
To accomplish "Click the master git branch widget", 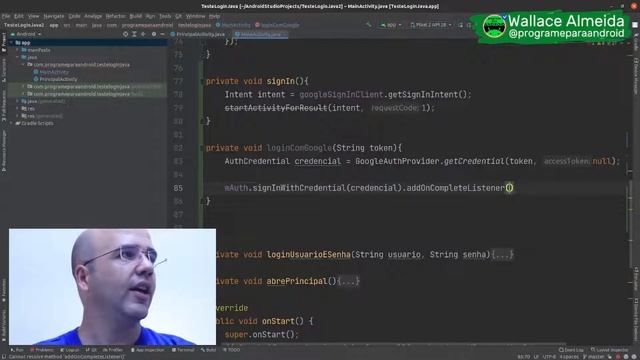I will point(594,357).
